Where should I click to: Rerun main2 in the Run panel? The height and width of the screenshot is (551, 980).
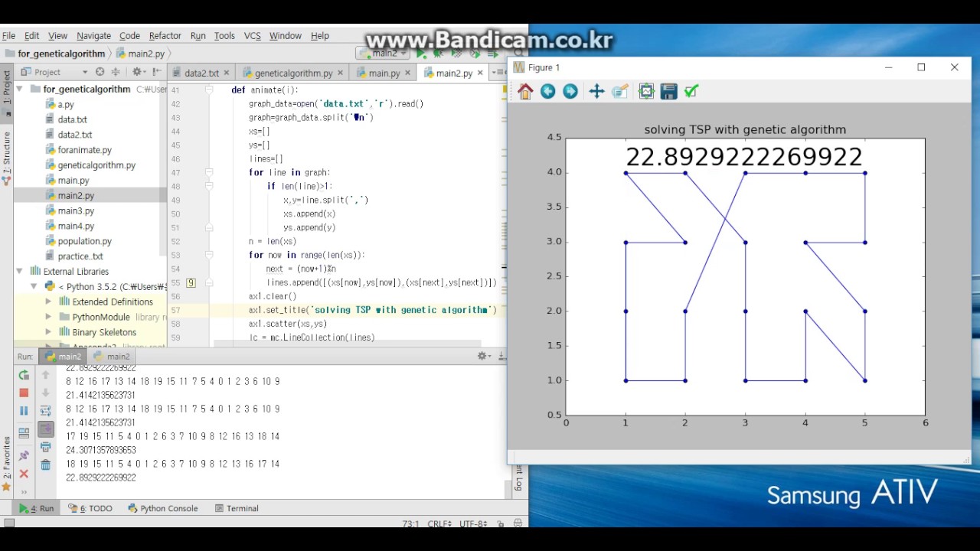(x=24, y=375)
